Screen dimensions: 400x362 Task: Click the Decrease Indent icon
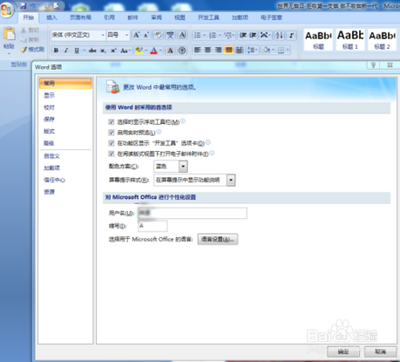point(243,35)
